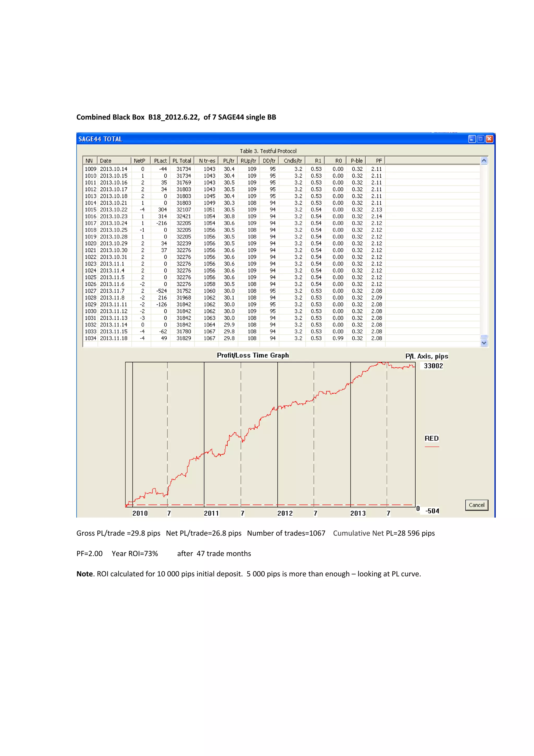
Task: Select the PL Total column header
Action: pyautogui.click(x=182, y=161)
